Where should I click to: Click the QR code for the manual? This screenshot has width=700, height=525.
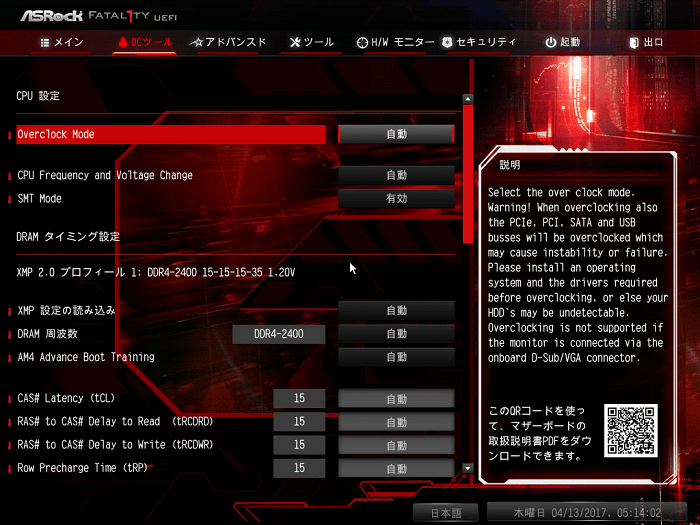point(630,431)
